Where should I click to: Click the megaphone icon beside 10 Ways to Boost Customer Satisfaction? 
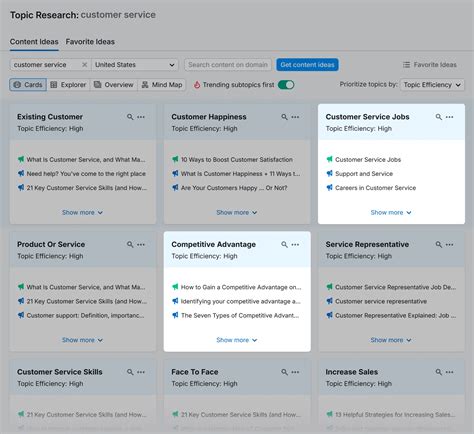pos(175,159)
